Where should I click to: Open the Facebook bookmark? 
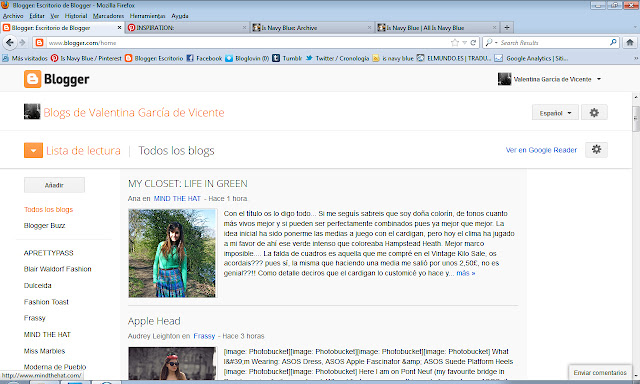[204, 58]
